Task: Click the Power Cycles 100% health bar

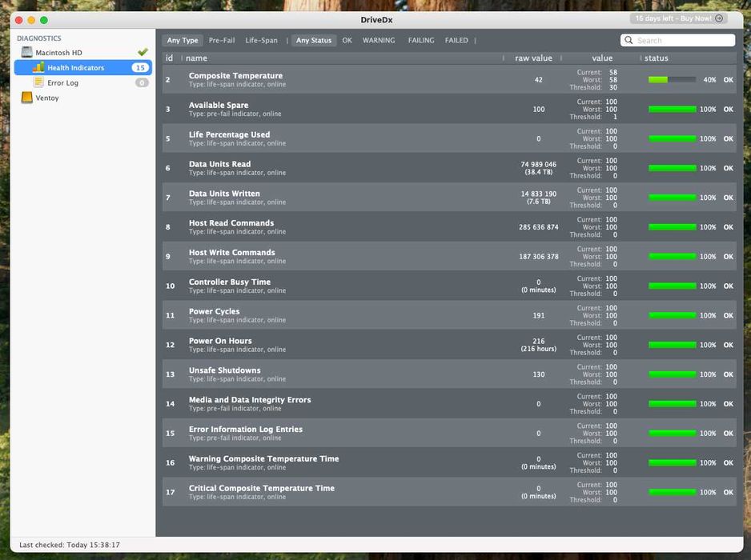Action: (x=672, y=315)
